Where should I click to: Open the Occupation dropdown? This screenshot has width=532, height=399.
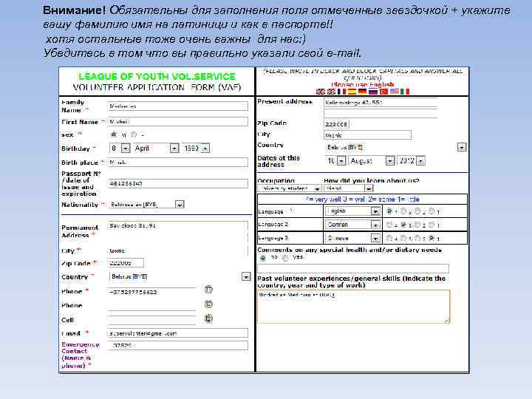tap(317, 188)
